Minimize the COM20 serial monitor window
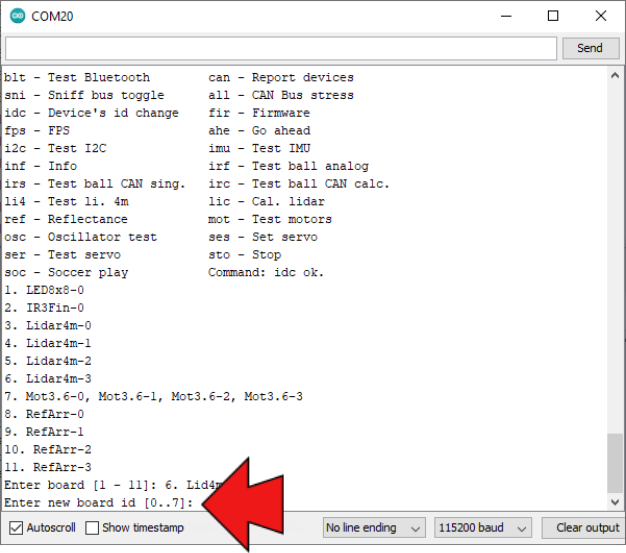Image resolution: width=626 pixels, height=553 pixels. click(x=506, y=16)
